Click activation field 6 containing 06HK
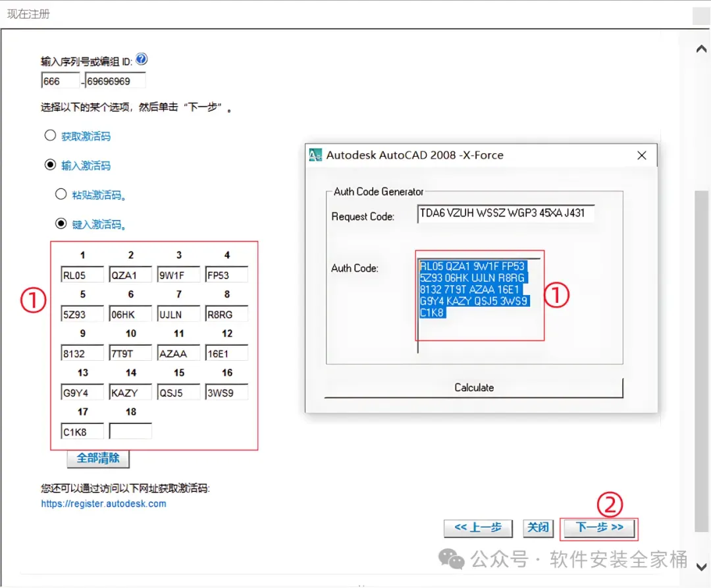This screenshot has width=711, height=588. tap(130, 314)
